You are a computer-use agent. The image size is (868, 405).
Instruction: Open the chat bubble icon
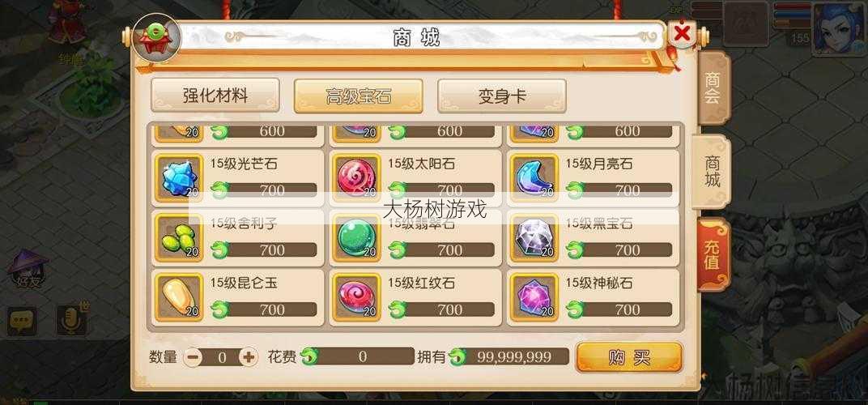[x=22, y=321]
